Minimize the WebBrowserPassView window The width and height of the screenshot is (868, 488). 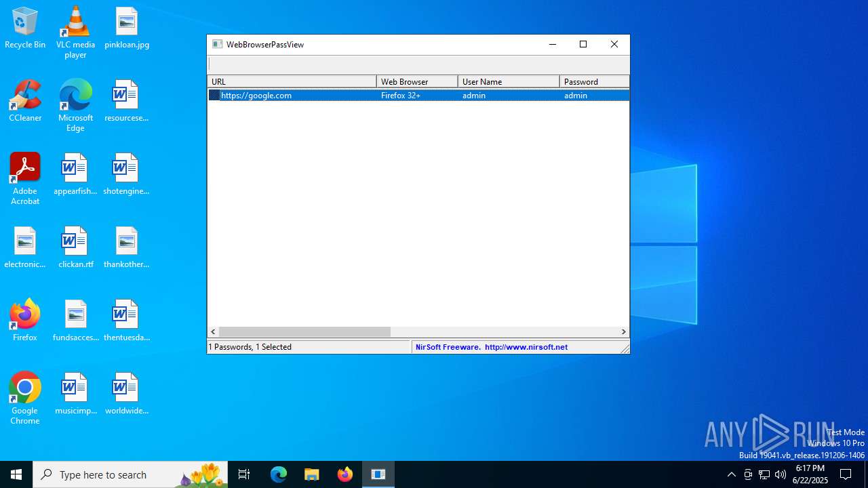click(x=553, y=44)
